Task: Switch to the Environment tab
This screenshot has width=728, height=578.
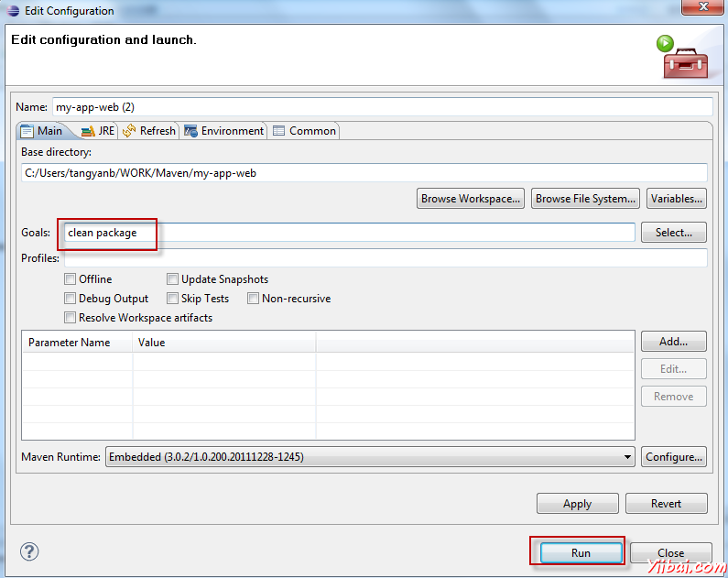Action: pyautogui.click(x=224, y=131)
